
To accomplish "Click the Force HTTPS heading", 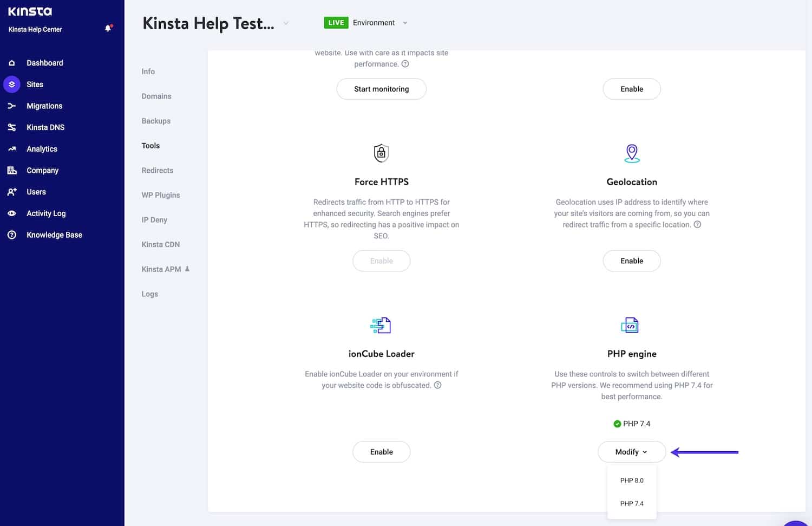I will pos(382,182).
